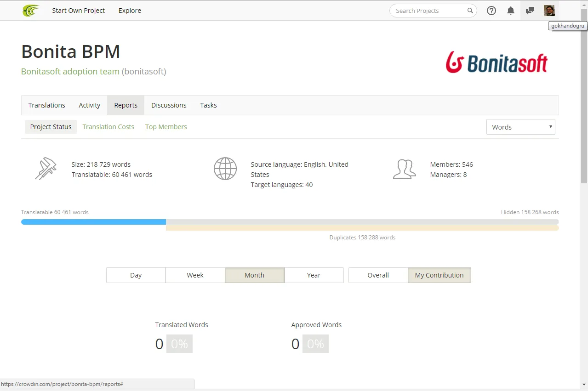Screen dimensions: 588x391
Task: Click the Bonitasoft logo image
Action: (x=497, y=62)
